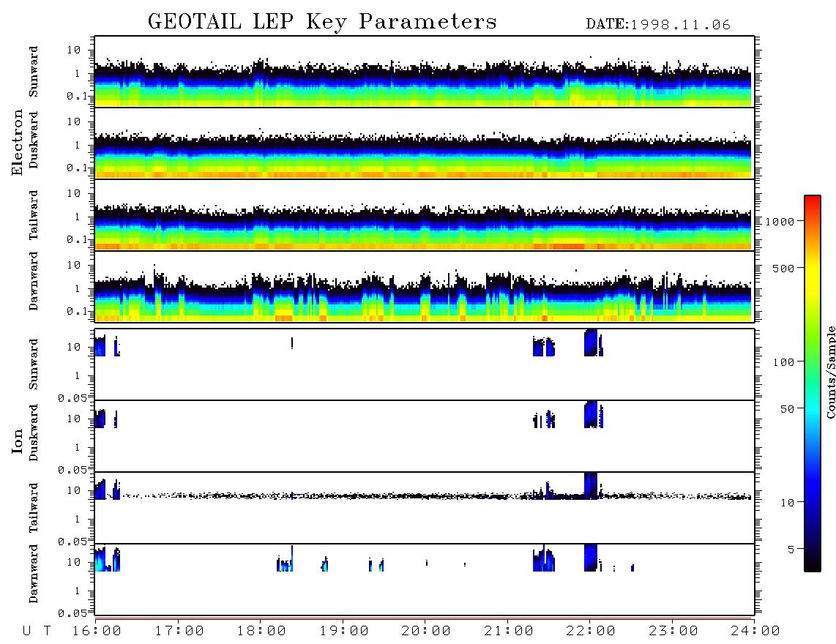Click the "22:00" time axis label

(591, 631)
